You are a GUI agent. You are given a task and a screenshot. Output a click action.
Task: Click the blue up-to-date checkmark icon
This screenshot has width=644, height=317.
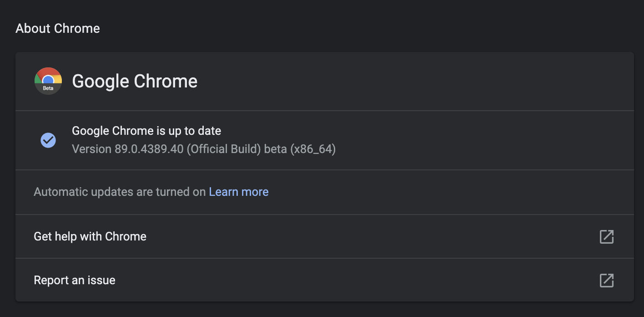tap(48, 140)
